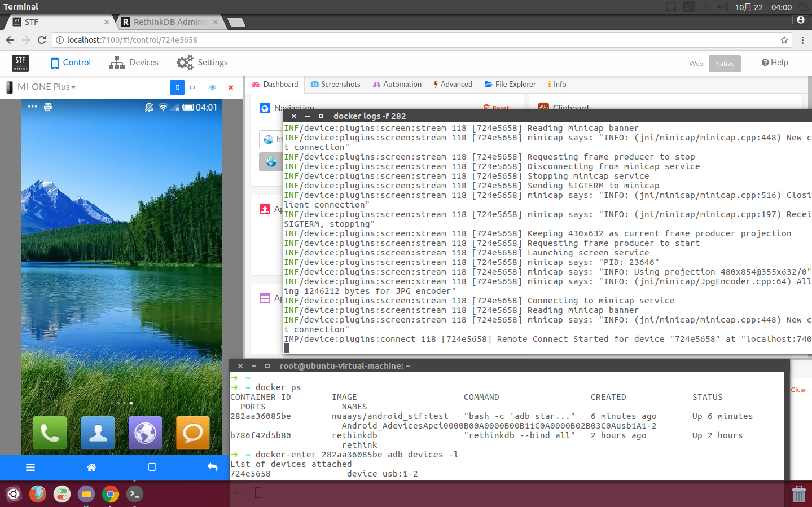The image size is (812, 507).
Task: Expand the MI-ONE Plus device dropdown
Action: [x=46, y=87]
